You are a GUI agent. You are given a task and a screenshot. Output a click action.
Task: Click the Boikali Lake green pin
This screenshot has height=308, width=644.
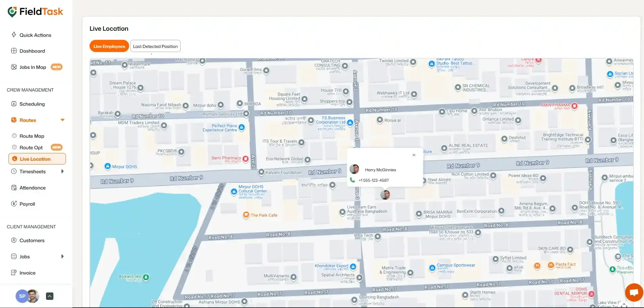point(146,277)
